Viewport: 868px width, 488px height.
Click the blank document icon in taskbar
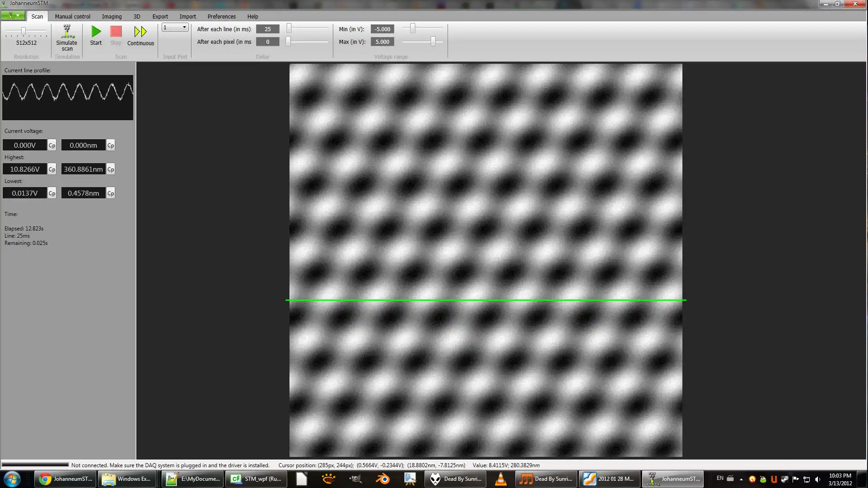302,479
